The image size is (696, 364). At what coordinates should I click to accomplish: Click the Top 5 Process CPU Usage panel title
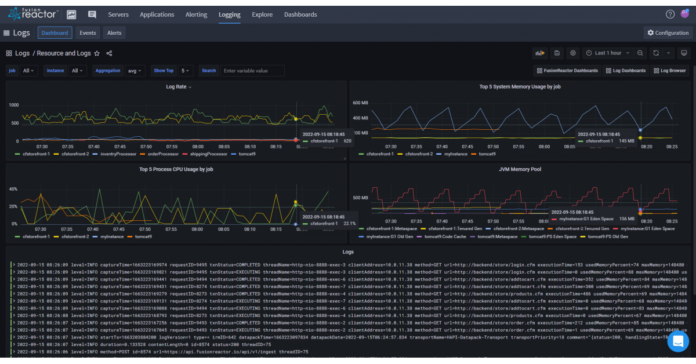pyautogui.click(x=176, y=169)
